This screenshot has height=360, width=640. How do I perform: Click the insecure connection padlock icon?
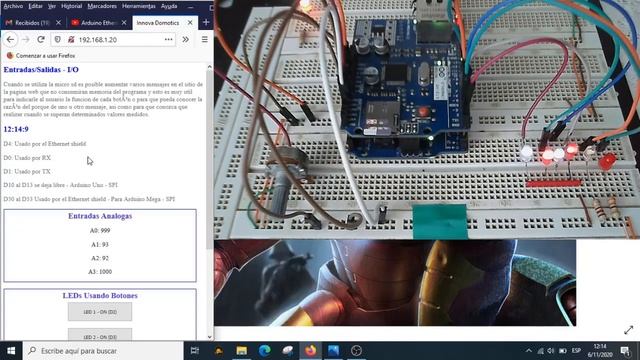(71, 40)
